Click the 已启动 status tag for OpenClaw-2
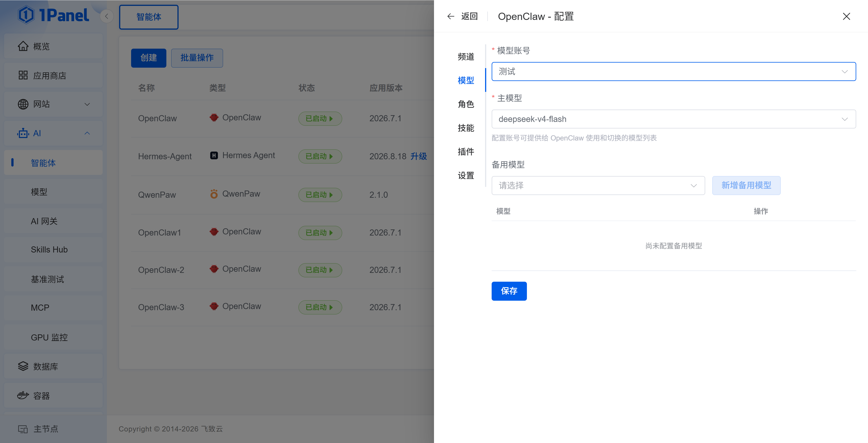 pos(320,270)
